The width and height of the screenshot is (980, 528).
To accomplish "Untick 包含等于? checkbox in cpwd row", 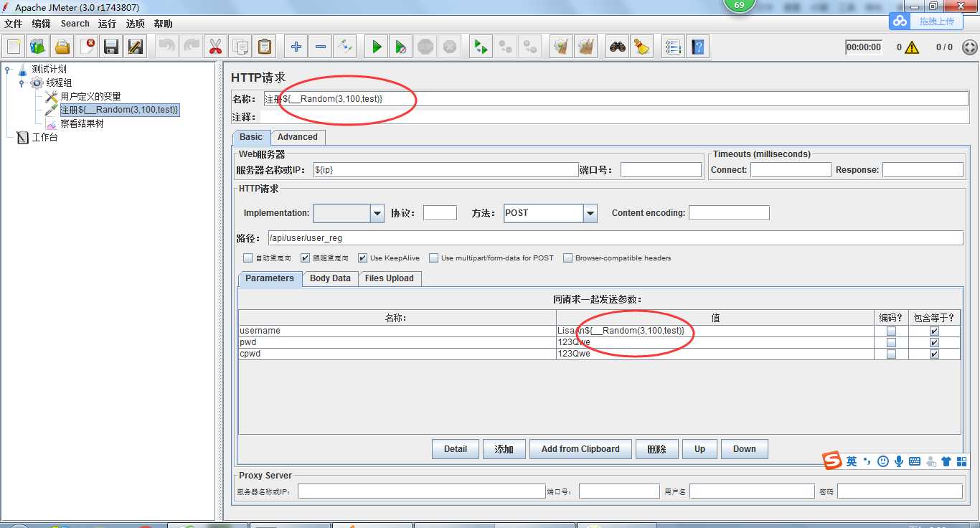I will click(x=934, y=354).
